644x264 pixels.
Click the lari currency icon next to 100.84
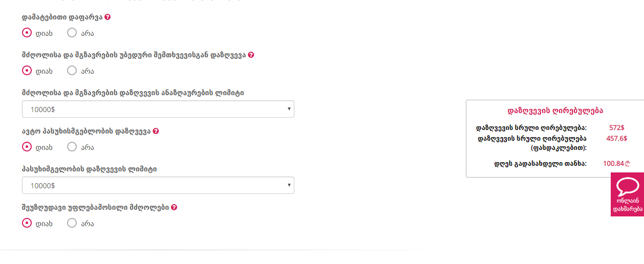click(x=628, y=164)
